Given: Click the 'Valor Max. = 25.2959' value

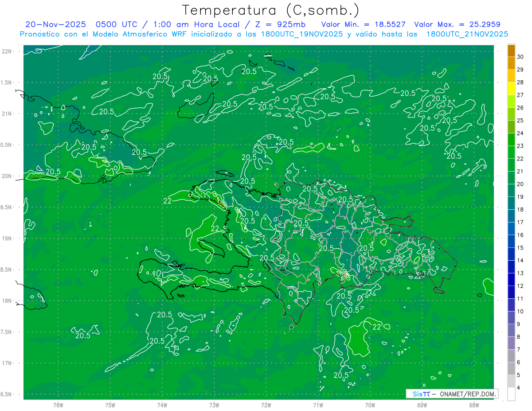Looking at the screenshot, I should (x=457, y=25).
